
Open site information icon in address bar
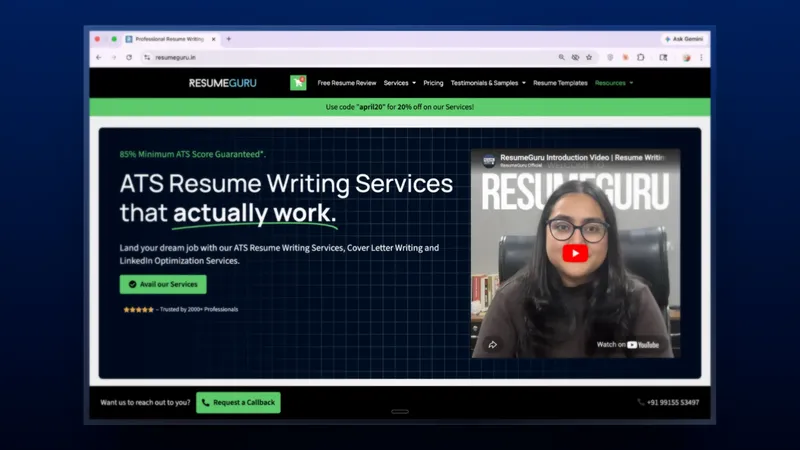(x=147, y=58)
